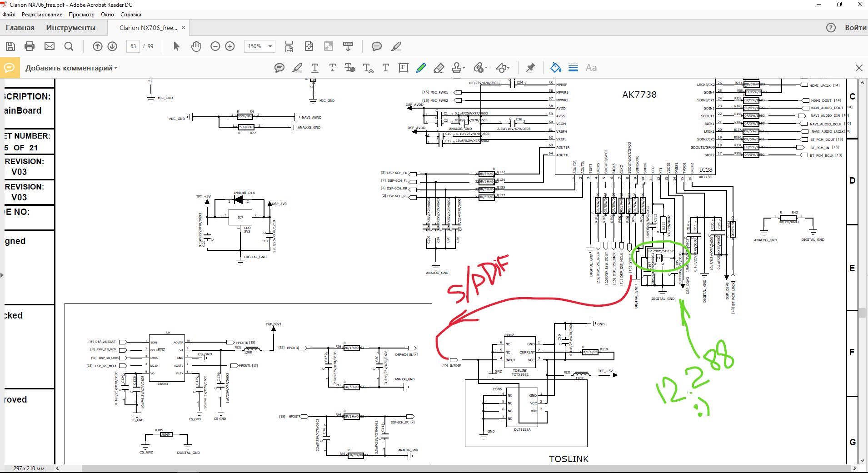Select the Strikethrough text tool
This screenshot has width=868, height=473.
(x=333, y=68)
